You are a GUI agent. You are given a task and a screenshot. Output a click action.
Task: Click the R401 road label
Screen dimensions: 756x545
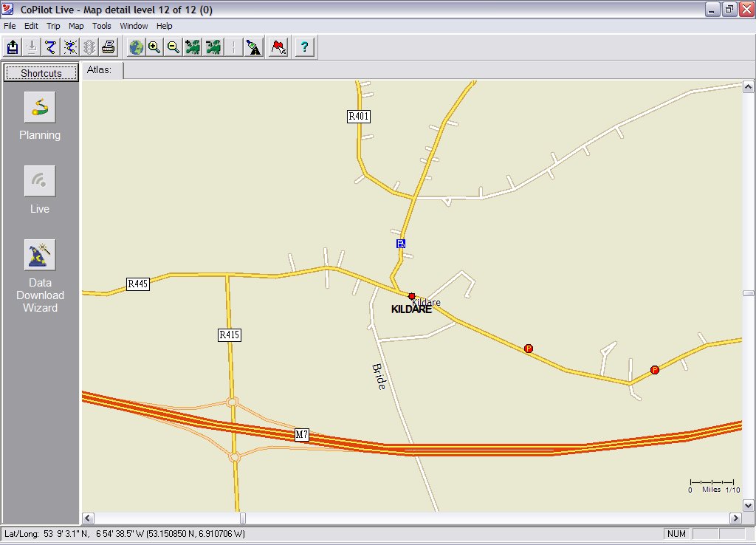(359, 116)
